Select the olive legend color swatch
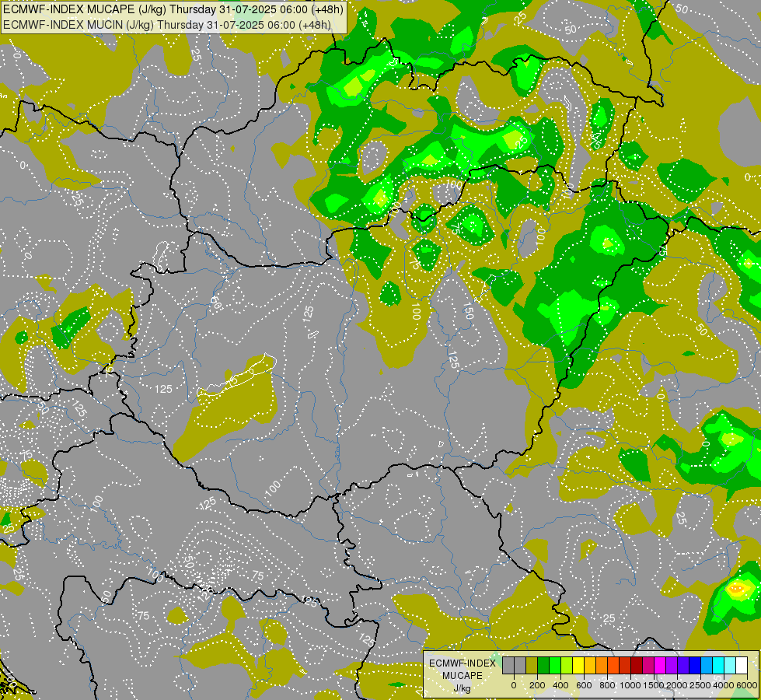Screen dimensions: 761x700 532,665
